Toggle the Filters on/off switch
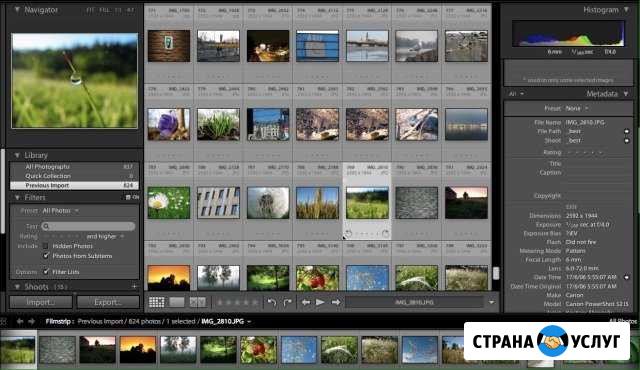Viewport: 640px width, 370px height. coord(132,197)
